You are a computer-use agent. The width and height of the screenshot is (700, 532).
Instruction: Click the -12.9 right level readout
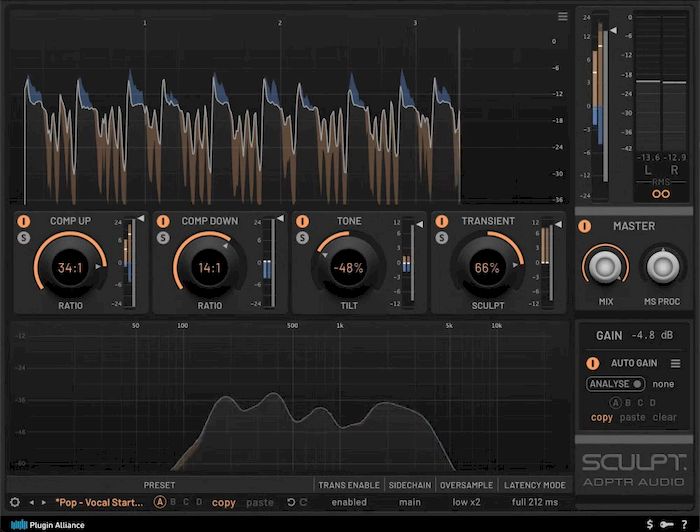click(675, 158)
